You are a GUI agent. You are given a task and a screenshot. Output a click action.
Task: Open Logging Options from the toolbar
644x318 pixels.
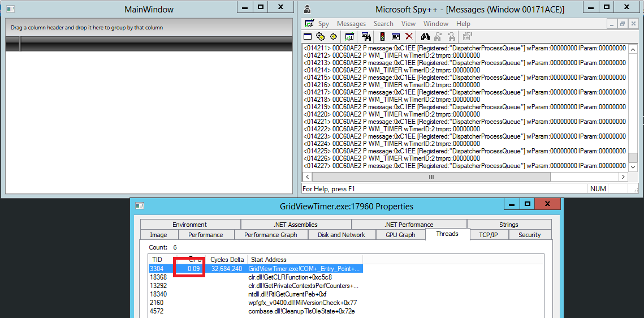396,37
